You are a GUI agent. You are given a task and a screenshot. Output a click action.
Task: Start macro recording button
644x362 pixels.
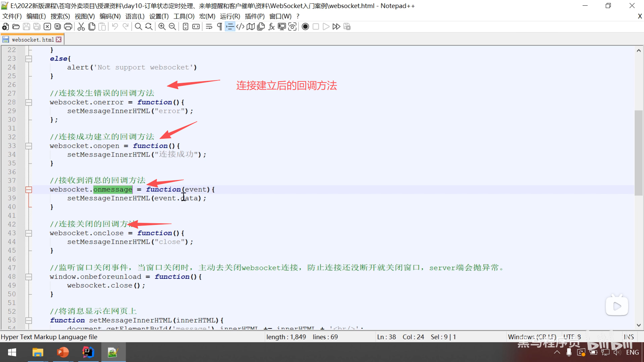point(305,27)
